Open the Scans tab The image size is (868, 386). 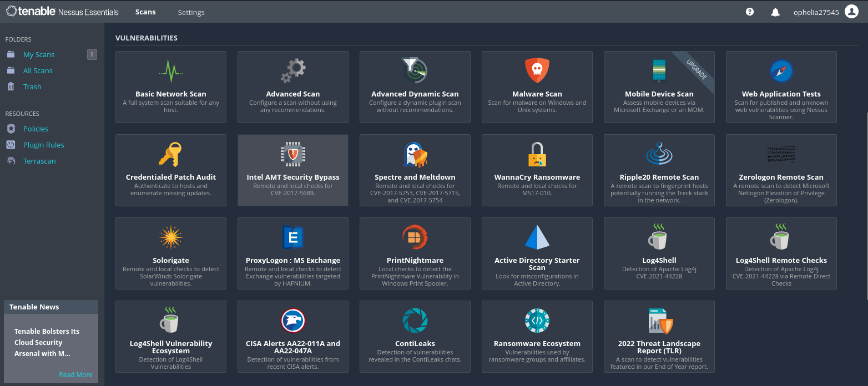145,12
